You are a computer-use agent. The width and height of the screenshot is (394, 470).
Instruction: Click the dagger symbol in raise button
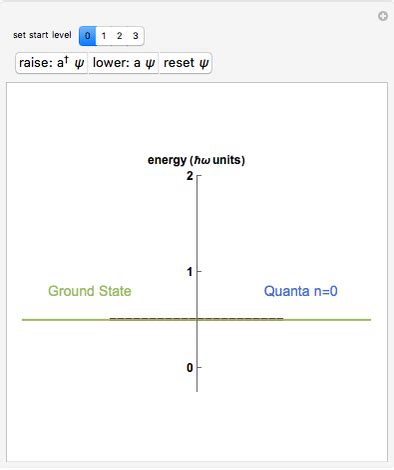point(66,59)
